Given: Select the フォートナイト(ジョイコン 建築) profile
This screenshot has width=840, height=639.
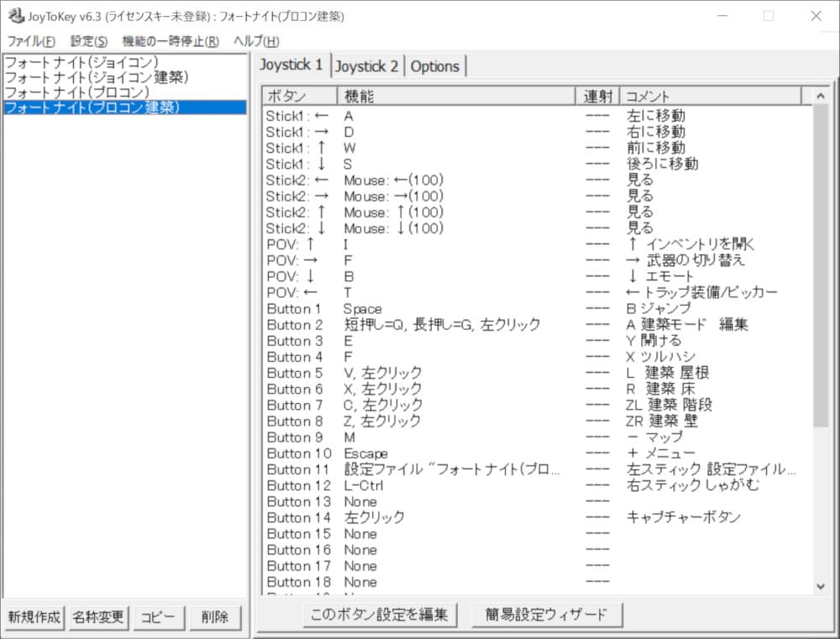Looking at the screenshot, I should [96, 77].
